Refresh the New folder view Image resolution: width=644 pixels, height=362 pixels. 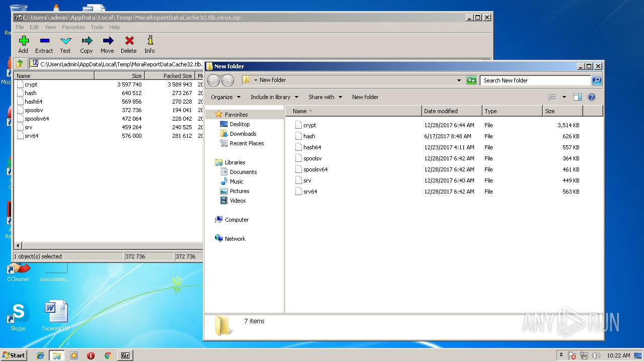point(471,80)
